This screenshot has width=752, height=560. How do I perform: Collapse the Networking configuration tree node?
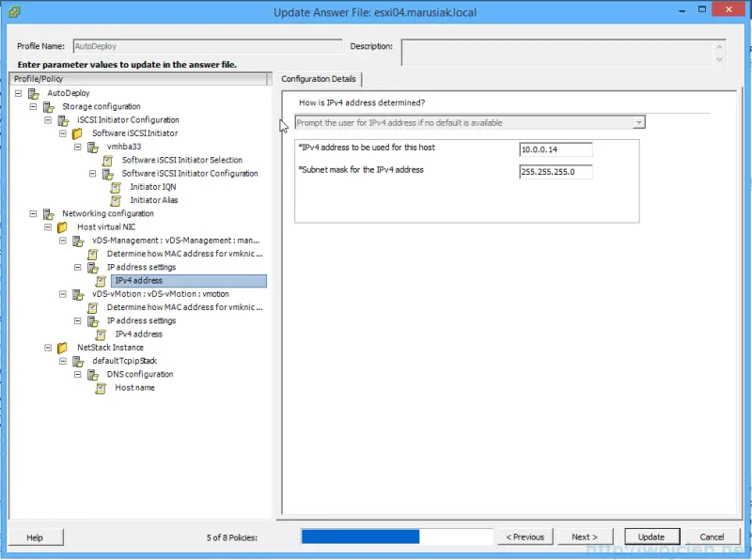(x=32, y=213)
